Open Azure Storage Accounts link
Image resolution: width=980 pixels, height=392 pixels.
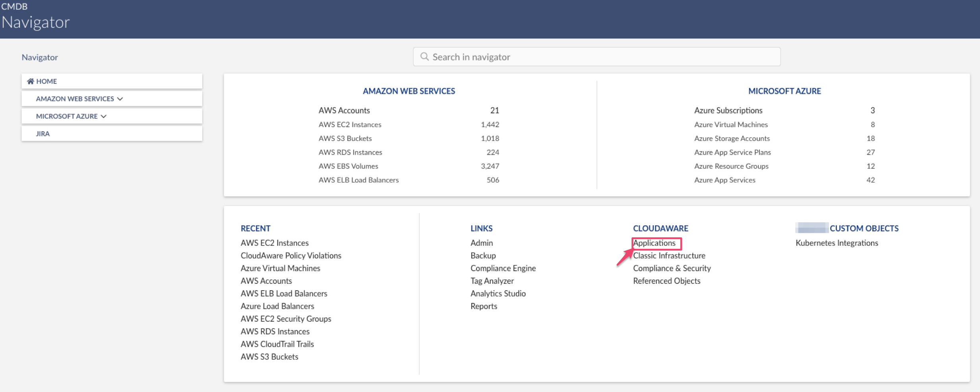pos(732,138)
